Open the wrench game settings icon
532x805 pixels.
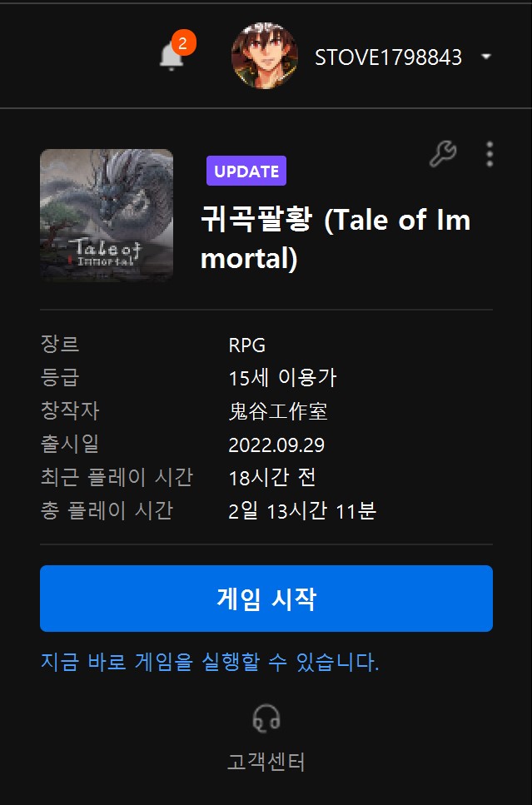(442, 154)
